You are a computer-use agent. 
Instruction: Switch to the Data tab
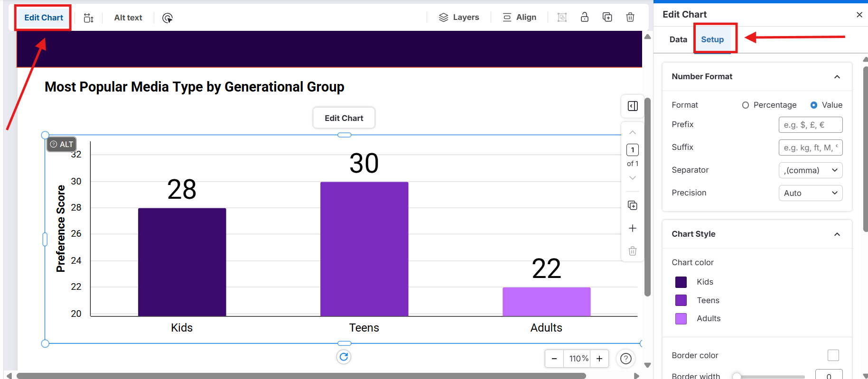click(678, 39)
